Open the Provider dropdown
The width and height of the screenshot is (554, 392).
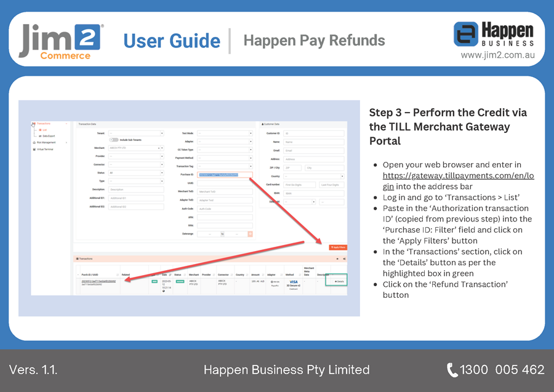[x=136, y=156]
